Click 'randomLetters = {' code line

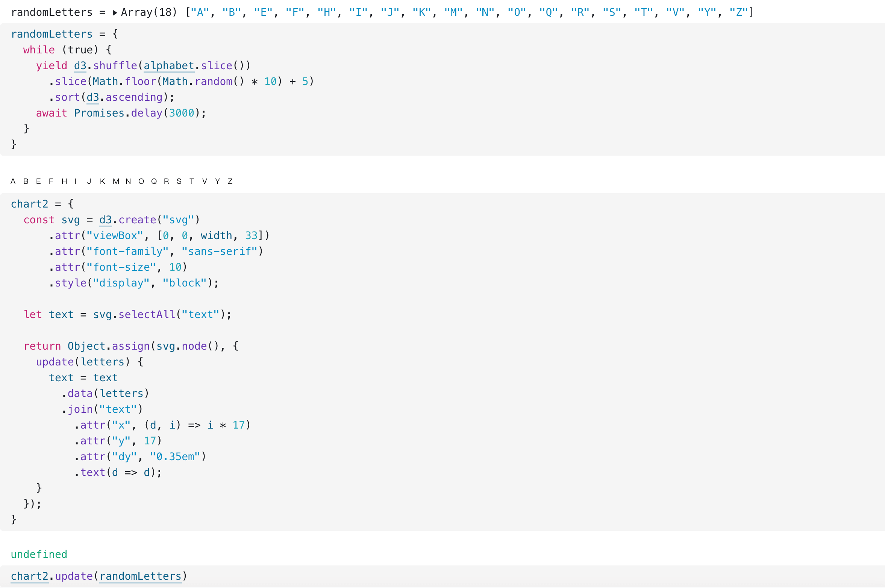pos(65,34)
